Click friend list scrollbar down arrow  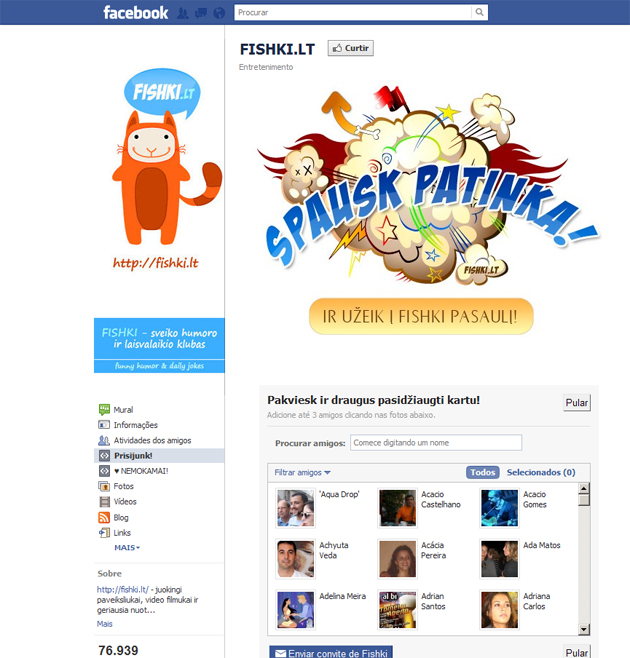pyautogui.click(x=584, y=629)
